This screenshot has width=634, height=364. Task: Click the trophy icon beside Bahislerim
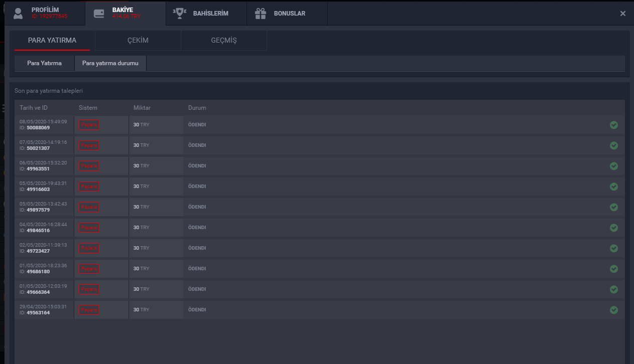coord(179,14)
